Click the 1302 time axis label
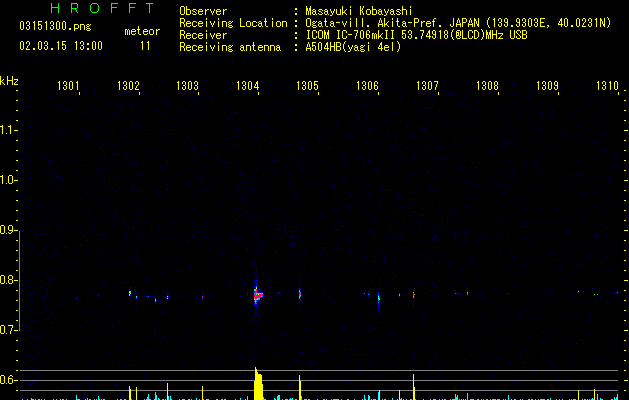 [128, 86]
